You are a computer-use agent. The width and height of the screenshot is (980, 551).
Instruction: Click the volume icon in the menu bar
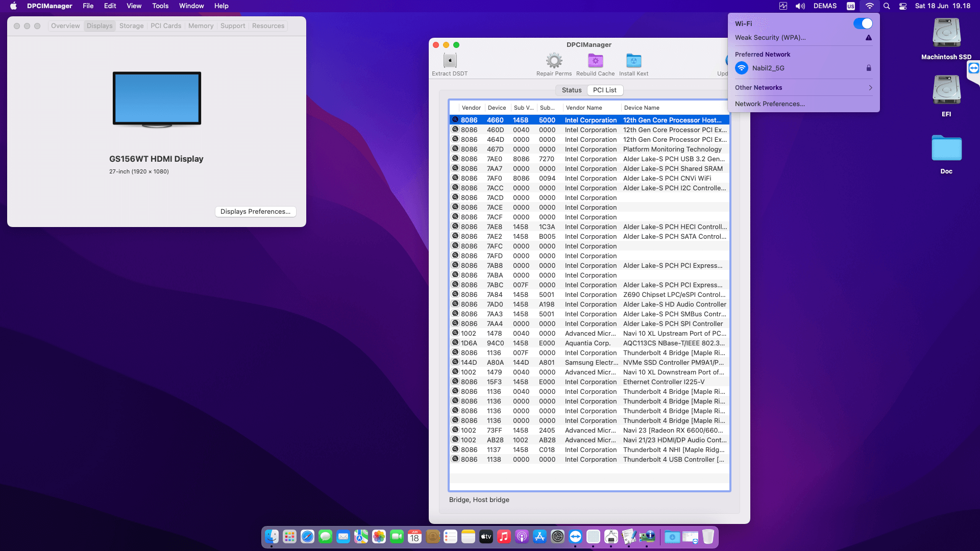tap(800, 6)
